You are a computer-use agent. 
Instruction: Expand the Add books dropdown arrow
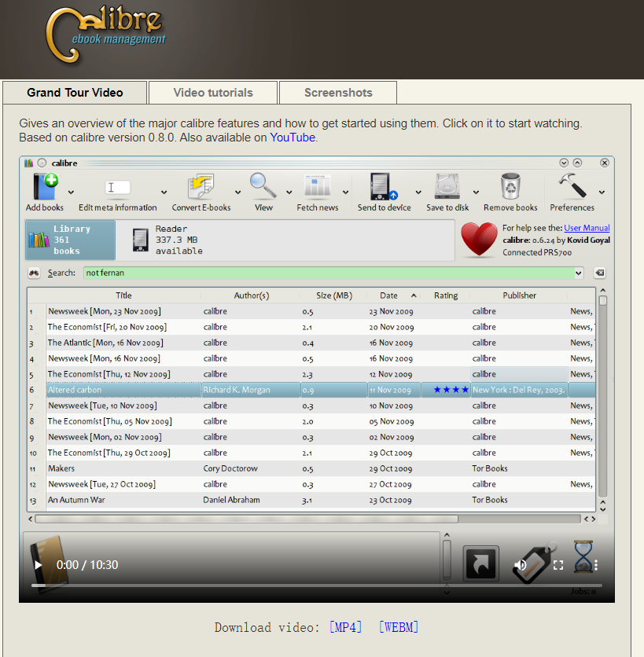tap(72, 193)
